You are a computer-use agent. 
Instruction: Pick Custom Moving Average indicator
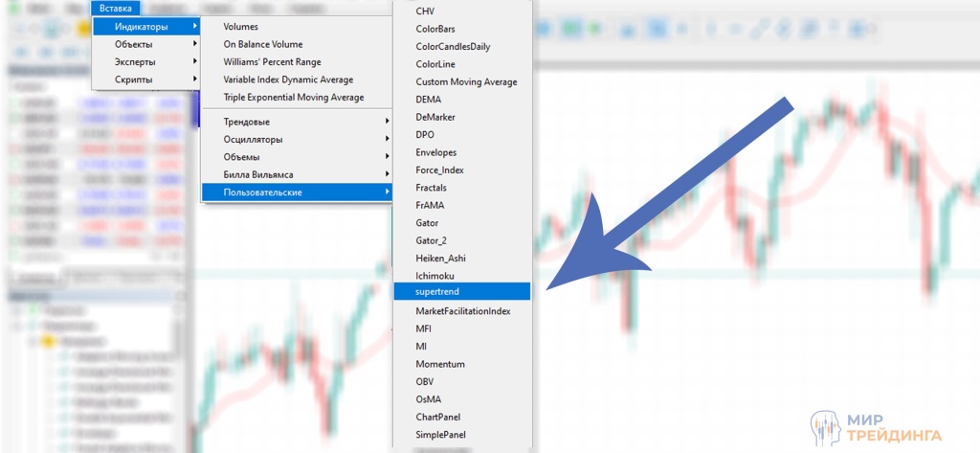[466, 82]
